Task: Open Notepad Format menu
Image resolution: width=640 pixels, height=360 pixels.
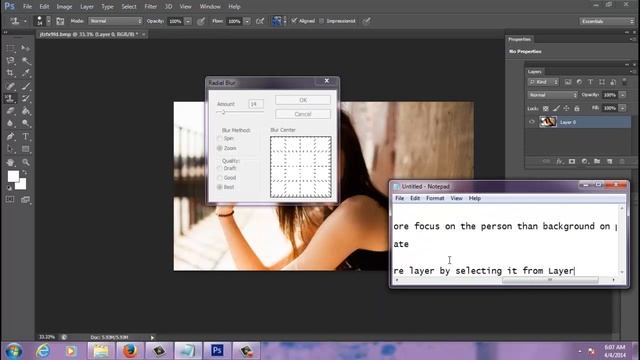Action: click(x=435, y=198)
